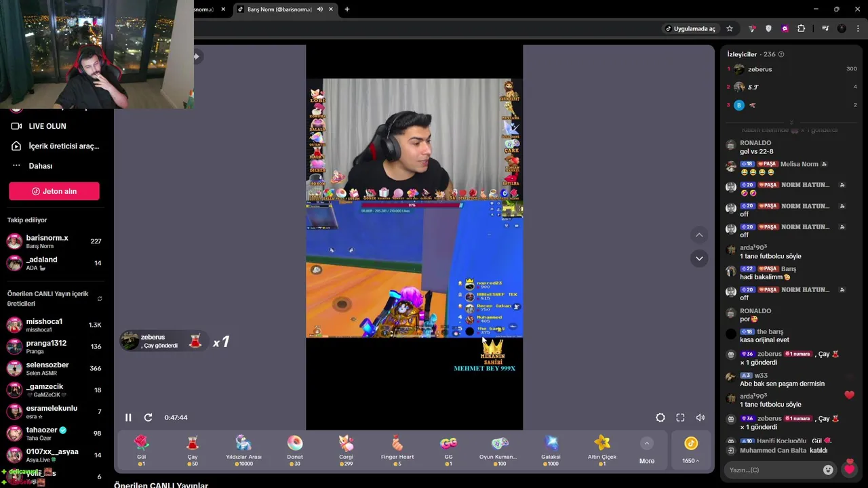Close the Barış Norm browser tab
The height and width of the screenshot is (488, 868).
click(x=331, y=9)
